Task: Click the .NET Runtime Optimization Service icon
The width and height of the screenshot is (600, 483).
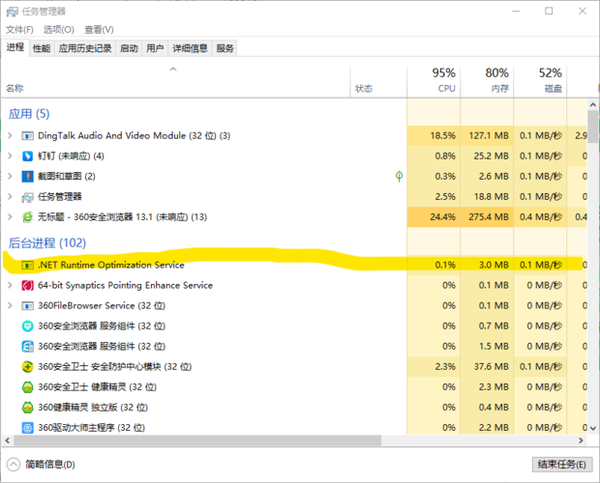Action: click(x=27, y=265)
